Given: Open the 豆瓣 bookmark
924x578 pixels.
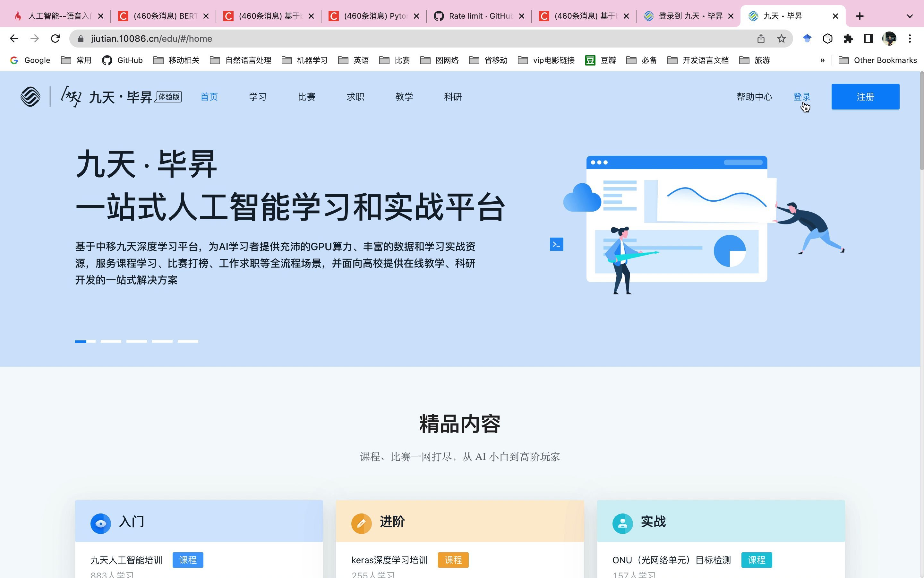Looking at the screenshot, I should pyautogui.click(x=601, y=60).
